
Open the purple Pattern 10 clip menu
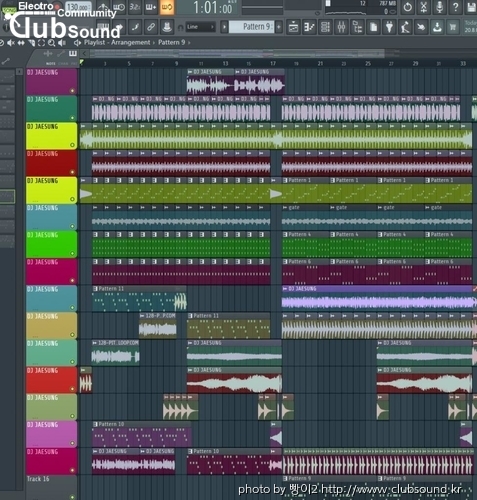pyautogui.click(x=95, y=424)
